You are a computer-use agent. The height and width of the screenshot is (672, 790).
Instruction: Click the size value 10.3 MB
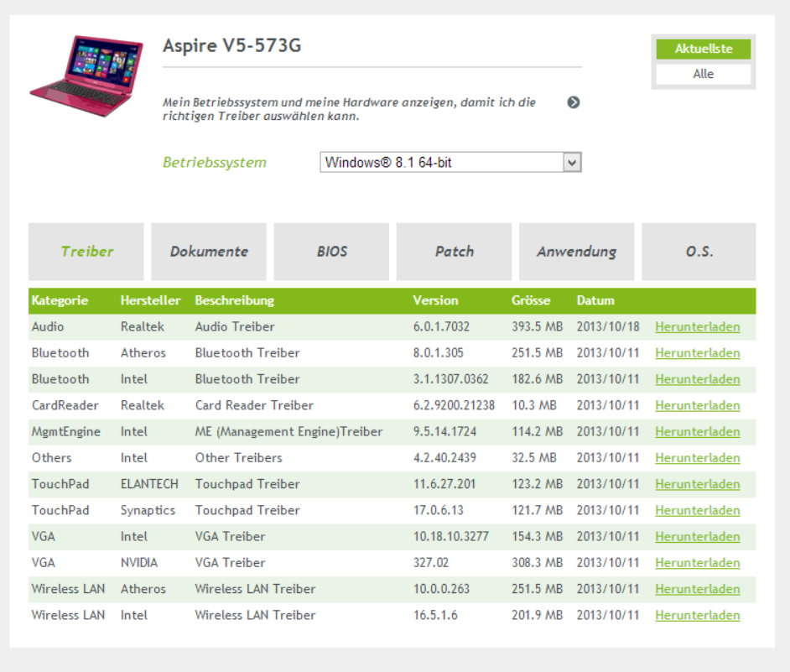(x=534, y=405)
